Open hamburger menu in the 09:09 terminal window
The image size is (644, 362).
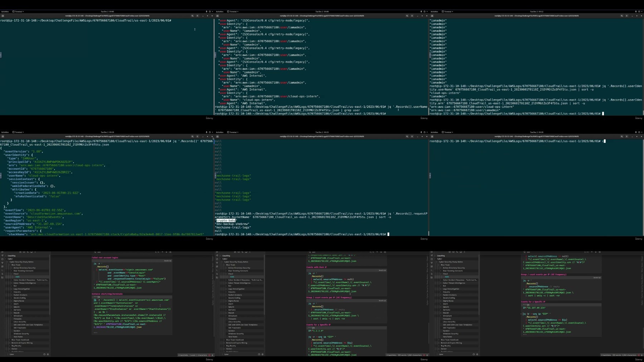coord(412,16)
